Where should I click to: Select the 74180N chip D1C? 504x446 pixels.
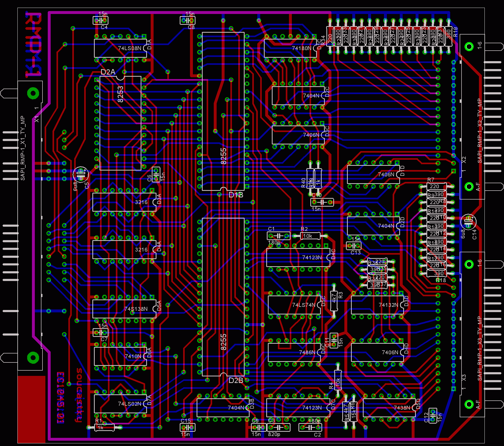290,48
